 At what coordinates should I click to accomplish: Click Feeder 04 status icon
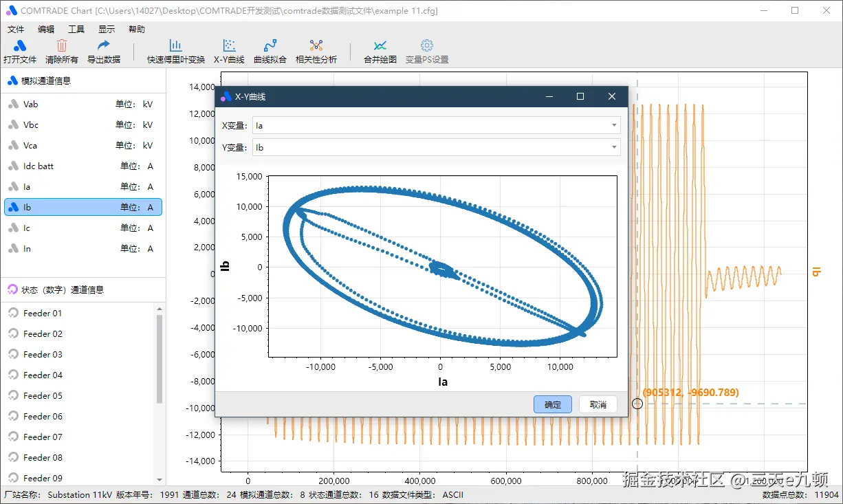13,375
